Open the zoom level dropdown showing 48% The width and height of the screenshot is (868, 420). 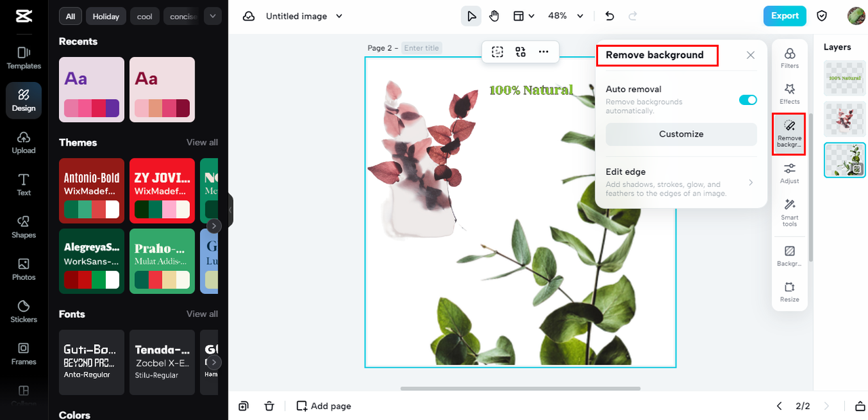[566, 16]
